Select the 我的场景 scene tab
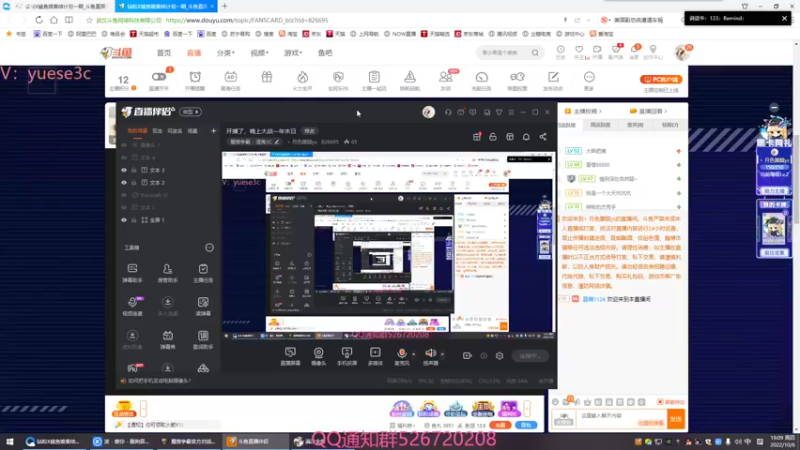800x450 pixels. tap(137, 131)
